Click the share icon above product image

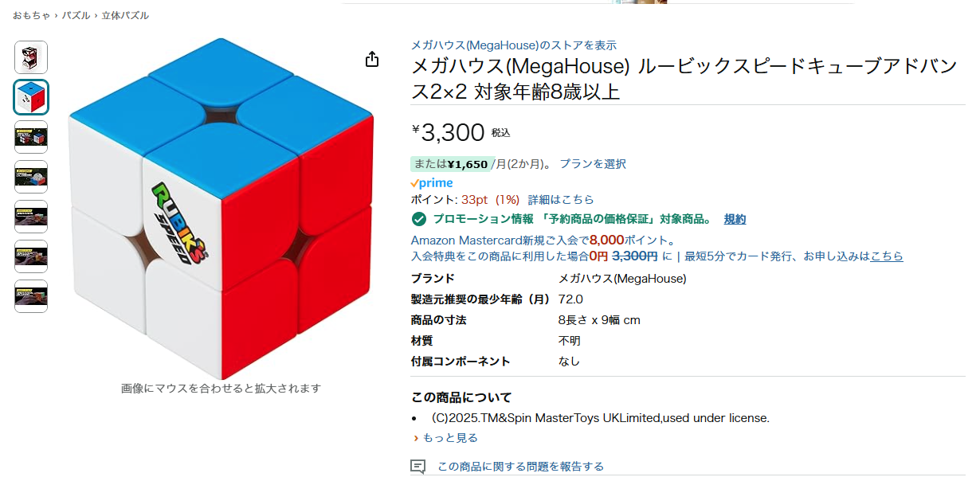pyautogui.click(x=372, y=60)
